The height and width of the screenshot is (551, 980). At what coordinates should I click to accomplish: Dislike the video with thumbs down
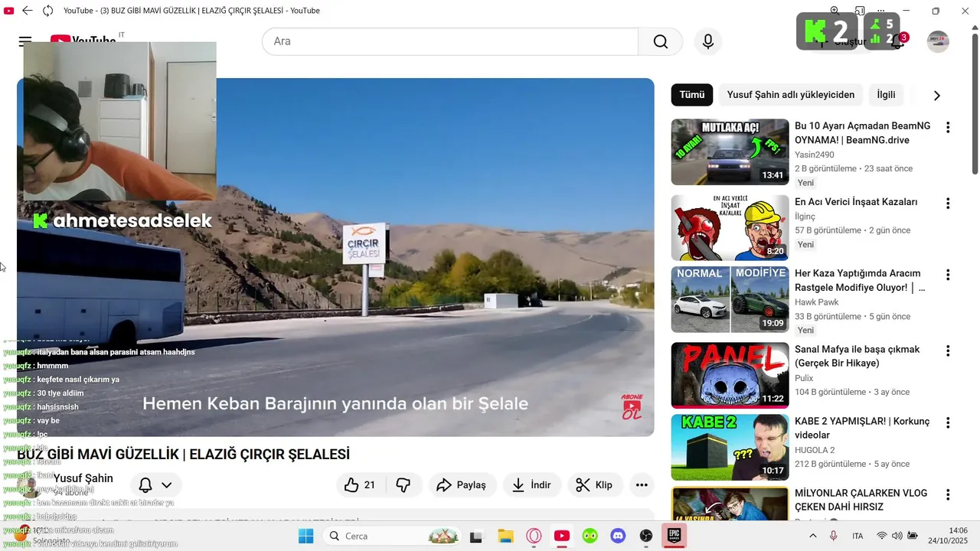click(x=403, y=484)
